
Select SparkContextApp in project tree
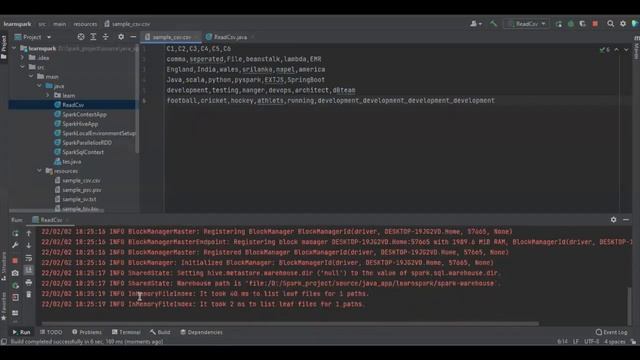84,114
